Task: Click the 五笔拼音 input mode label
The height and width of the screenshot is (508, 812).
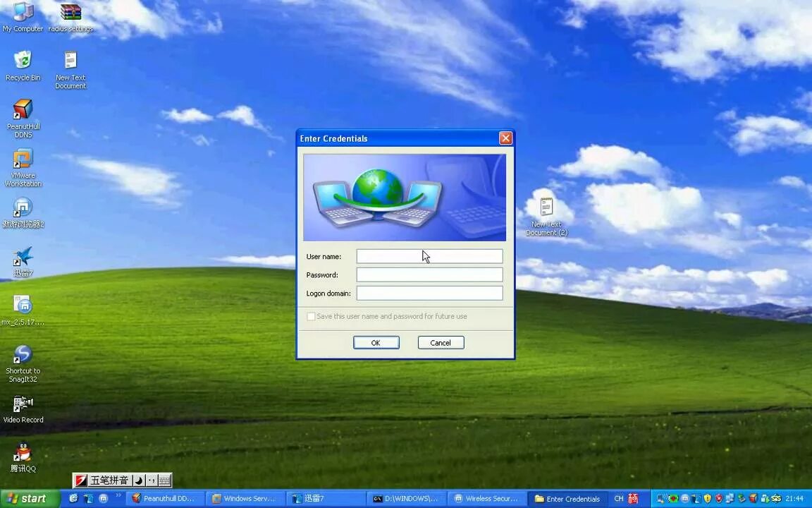Action: 109,480
